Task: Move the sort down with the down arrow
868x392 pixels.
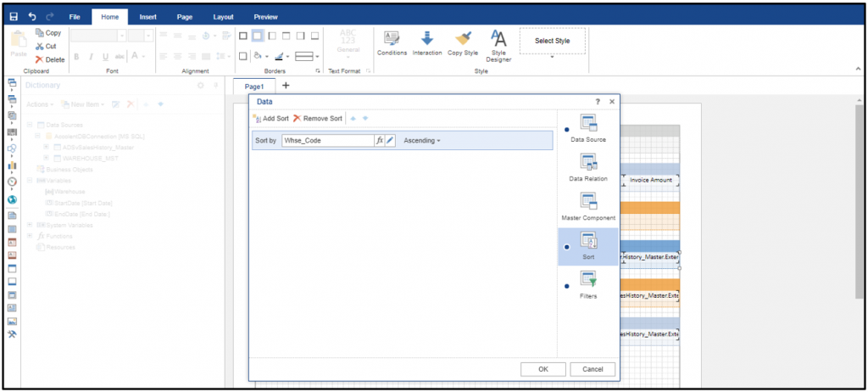Action: (x=364, y=118)
